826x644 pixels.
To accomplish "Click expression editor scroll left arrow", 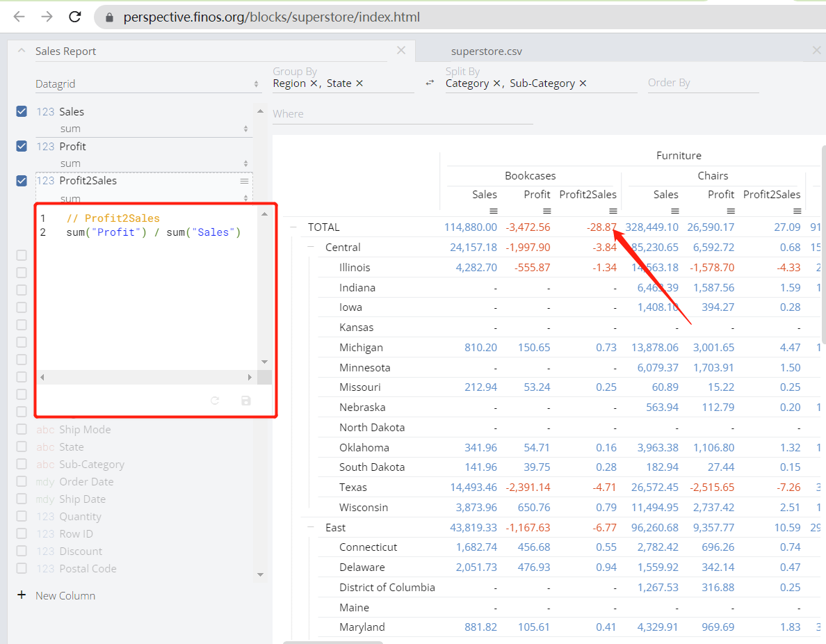I will 42,378.
